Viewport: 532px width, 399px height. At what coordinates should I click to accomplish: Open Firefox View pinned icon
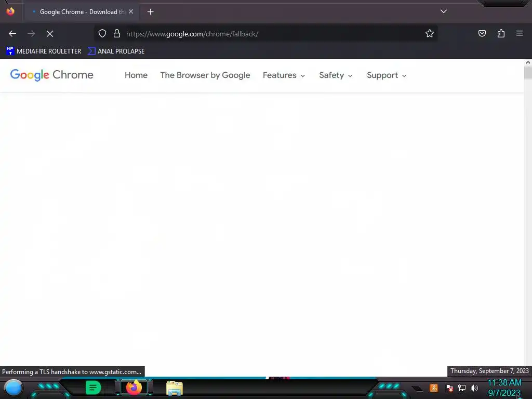[x=10, y=11]
